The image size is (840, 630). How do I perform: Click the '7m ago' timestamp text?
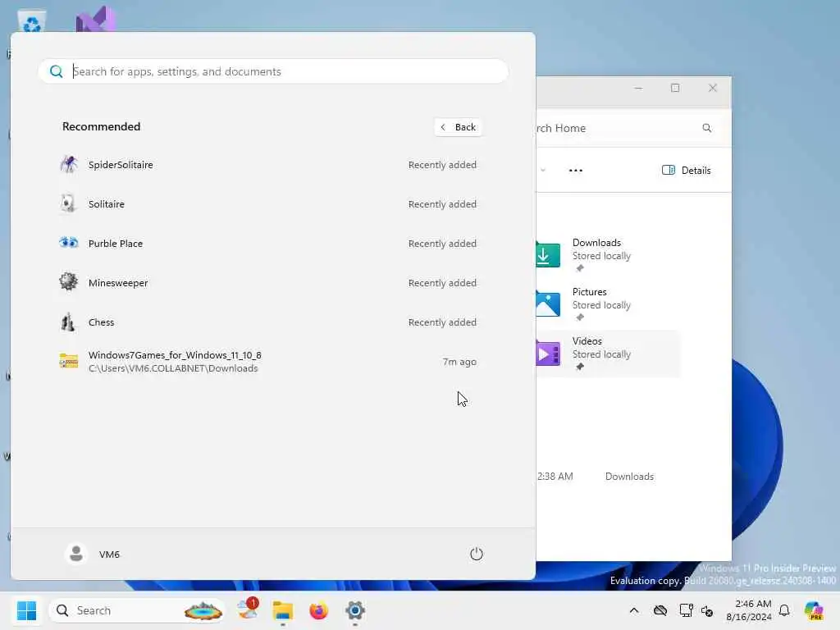pos(459,362)
